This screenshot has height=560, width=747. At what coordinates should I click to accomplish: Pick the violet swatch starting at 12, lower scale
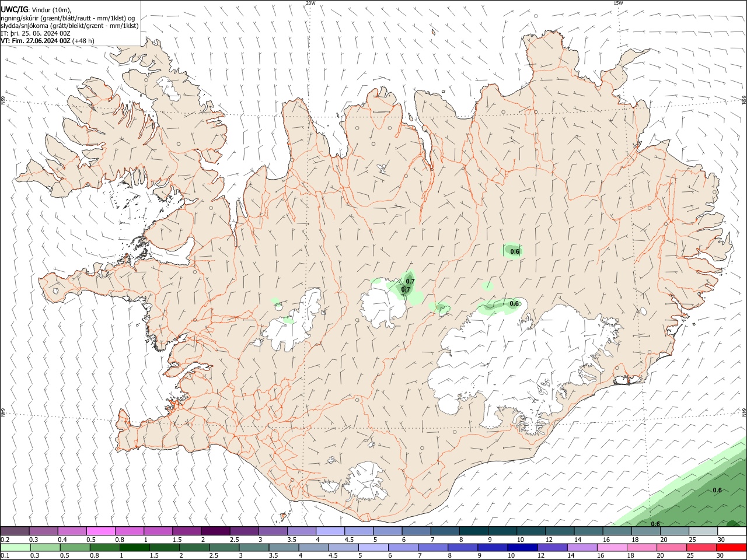pyautogui.click(x=551, y=547)
